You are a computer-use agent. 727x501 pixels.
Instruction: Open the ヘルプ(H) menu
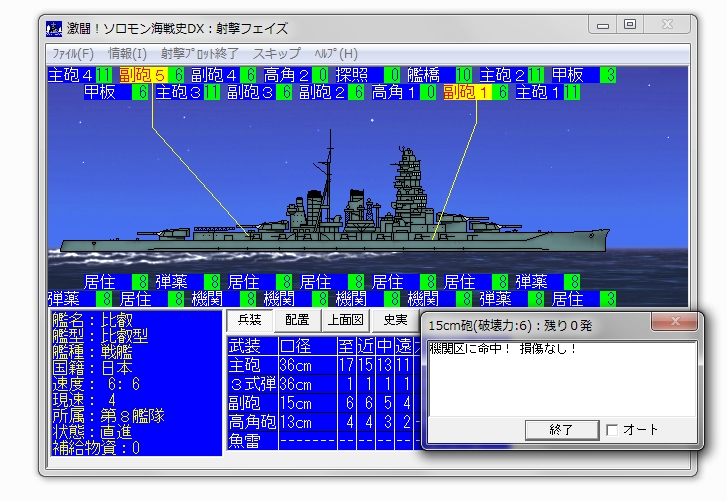[x=336, y=54]
